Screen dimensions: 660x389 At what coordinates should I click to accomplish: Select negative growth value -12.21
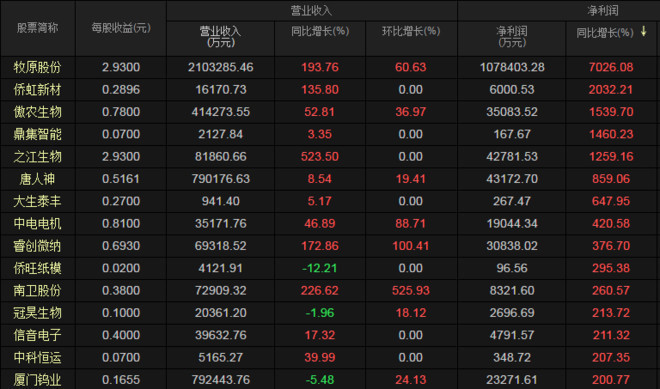(x=320, y=268)
